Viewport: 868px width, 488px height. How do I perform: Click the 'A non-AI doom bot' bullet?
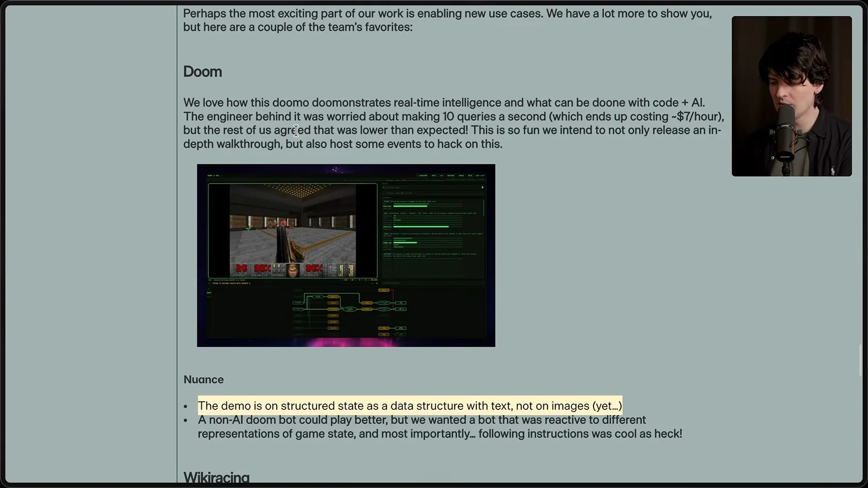pos(440,427)
